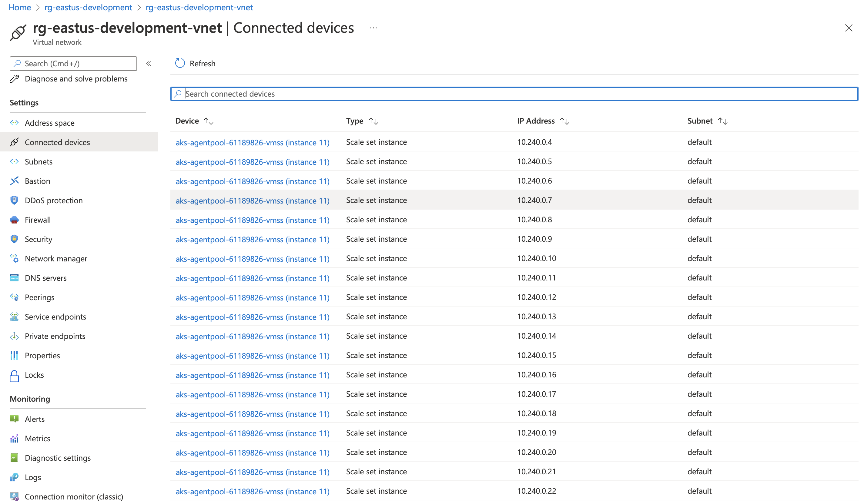Follow the rg-eastus-development breadcrumb link
Image resolution: width=864 pixels, height=504 pixels.
[88, 7]
